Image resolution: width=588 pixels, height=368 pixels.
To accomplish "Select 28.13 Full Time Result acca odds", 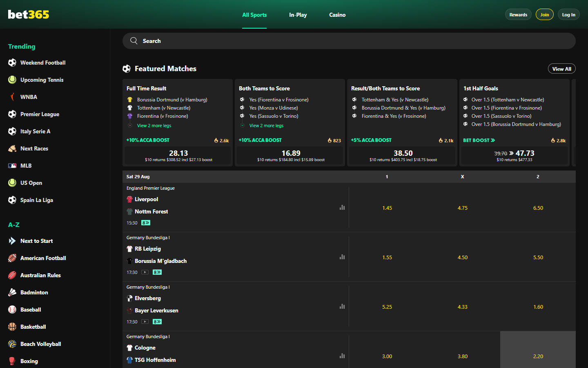I will tap(178, 155).
